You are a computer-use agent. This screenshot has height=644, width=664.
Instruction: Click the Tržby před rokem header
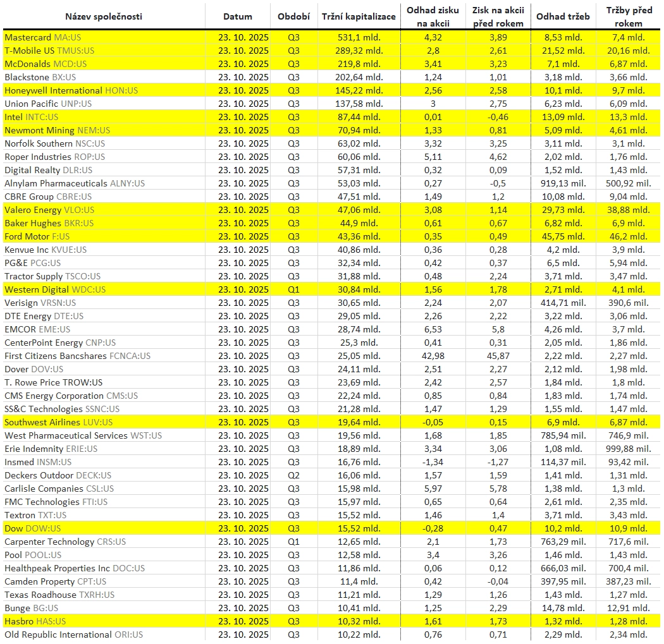click(x=629, y=16)
